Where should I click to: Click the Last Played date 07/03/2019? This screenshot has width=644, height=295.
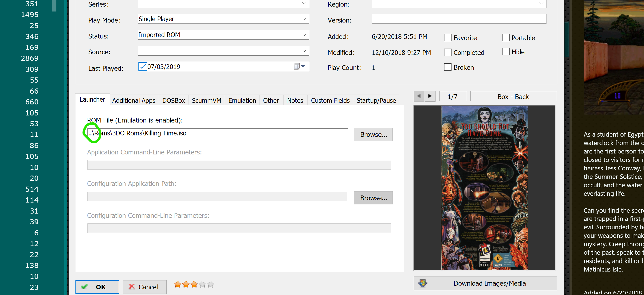(x=164, y=67)
